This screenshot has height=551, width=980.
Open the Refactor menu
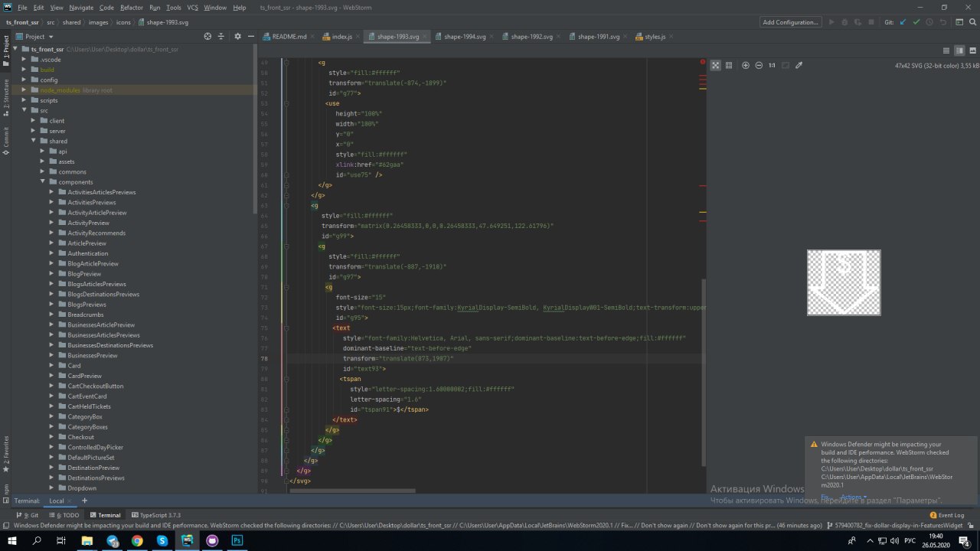pos(132,7)
